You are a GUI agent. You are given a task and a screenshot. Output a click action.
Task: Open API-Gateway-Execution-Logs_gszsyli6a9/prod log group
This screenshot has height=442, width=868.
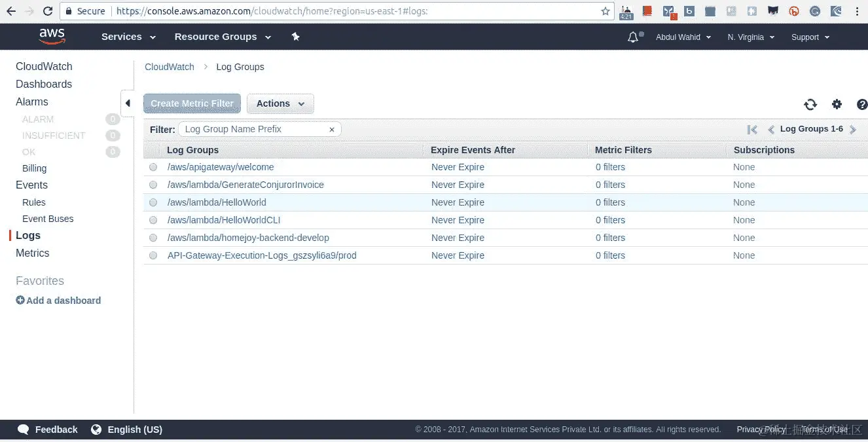point(262,255)
